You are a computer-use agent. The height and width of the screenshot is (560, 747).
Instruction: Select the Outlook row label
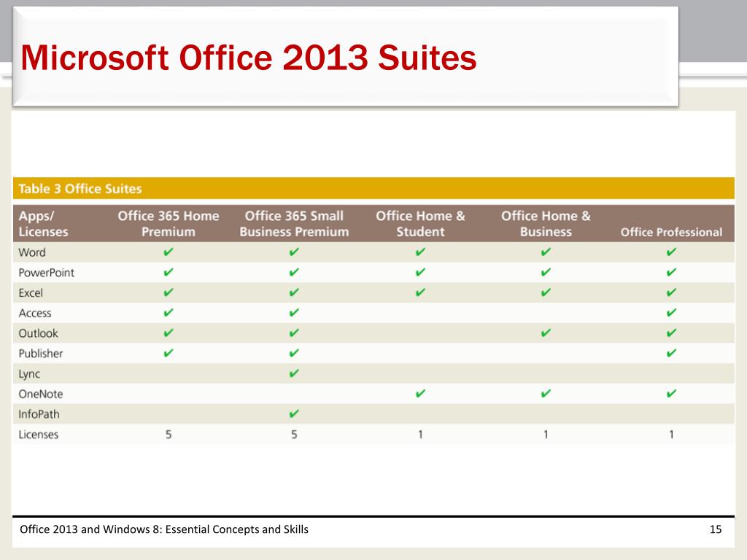[x=38, y=333]
